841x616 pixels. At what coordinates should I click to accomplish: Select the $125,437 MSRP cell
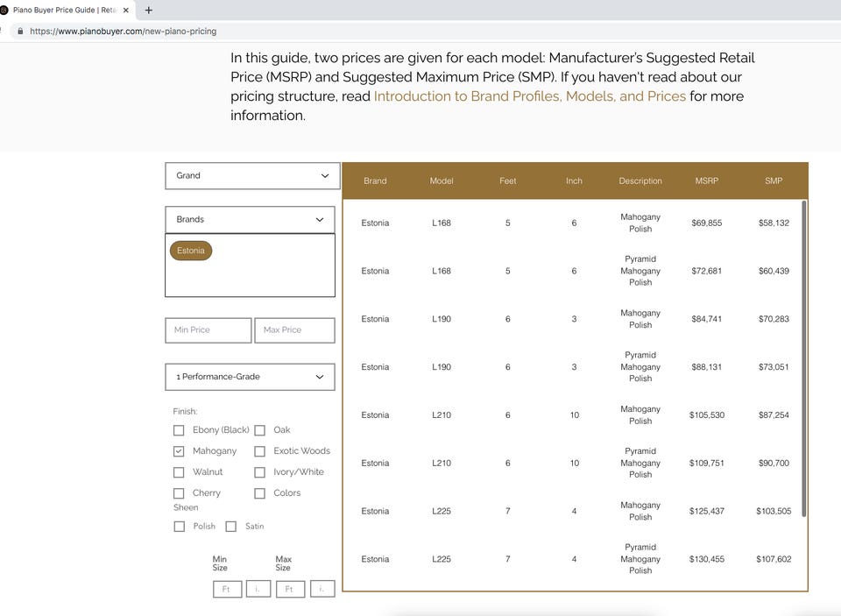(707, 511)
